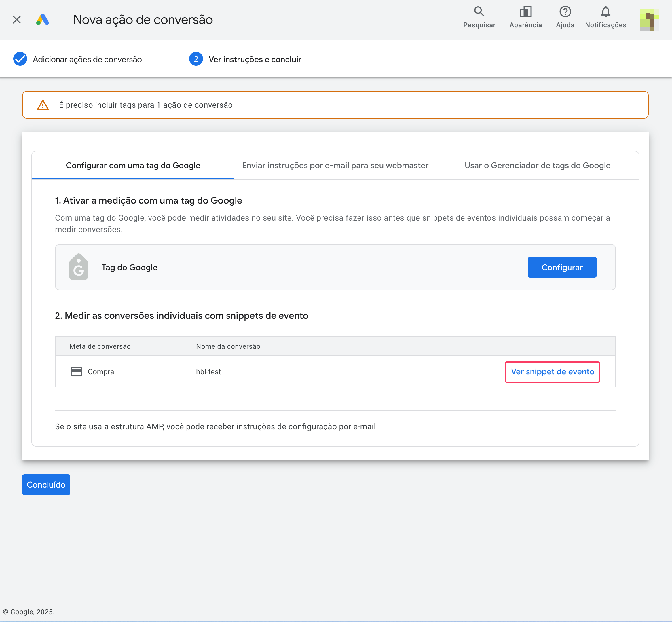Open the Pesquisar search icon
This screenshot has height=622, width=672.
[479, 12]
